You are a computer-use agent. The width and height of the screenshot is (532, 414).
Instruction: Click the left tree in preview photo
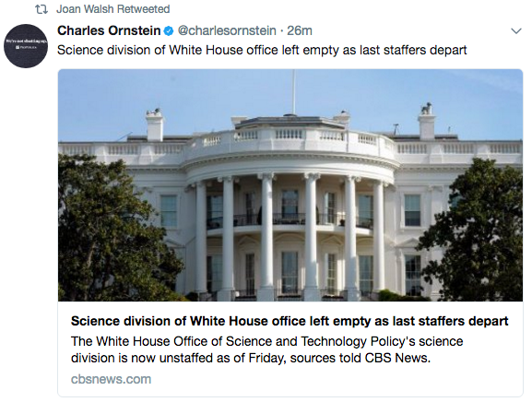112,228
